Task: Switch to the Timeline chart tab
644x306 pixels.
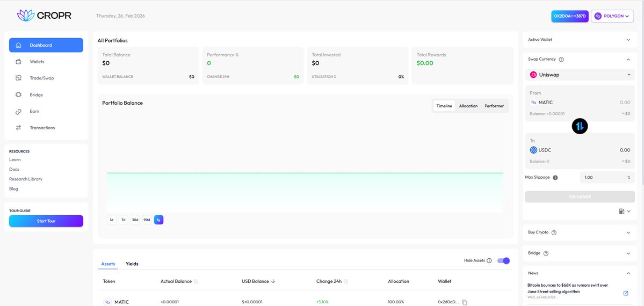Action: pos(444,106)
